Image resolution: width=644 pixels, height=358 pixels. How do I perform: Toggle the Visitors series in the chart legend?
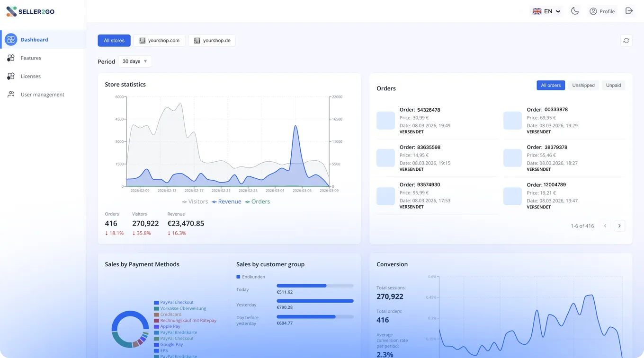(195, 201)
